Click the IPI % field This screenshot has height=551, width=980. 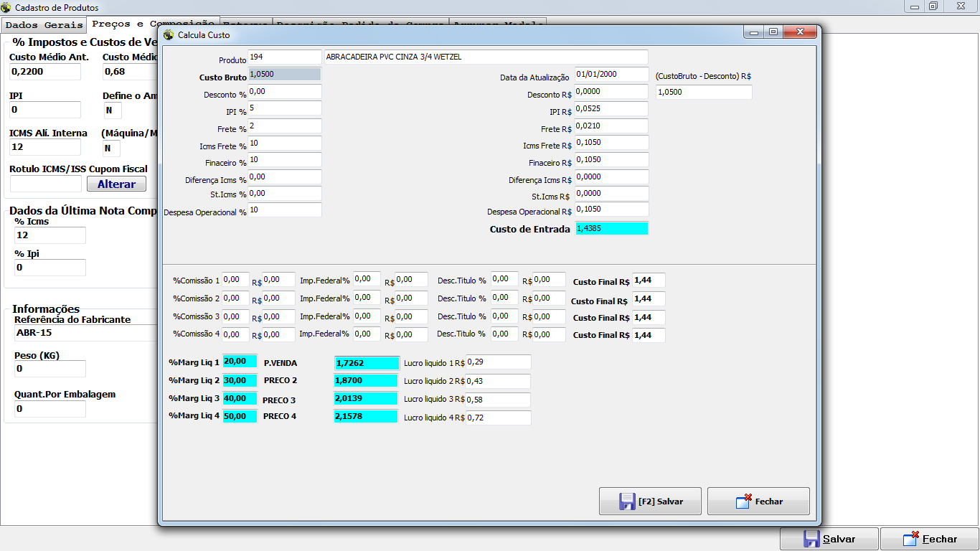285,109
